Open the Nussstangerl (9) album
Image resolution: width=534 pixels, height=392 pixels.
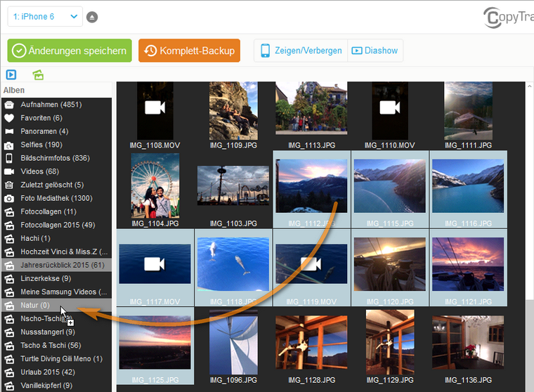coord(56,332)
